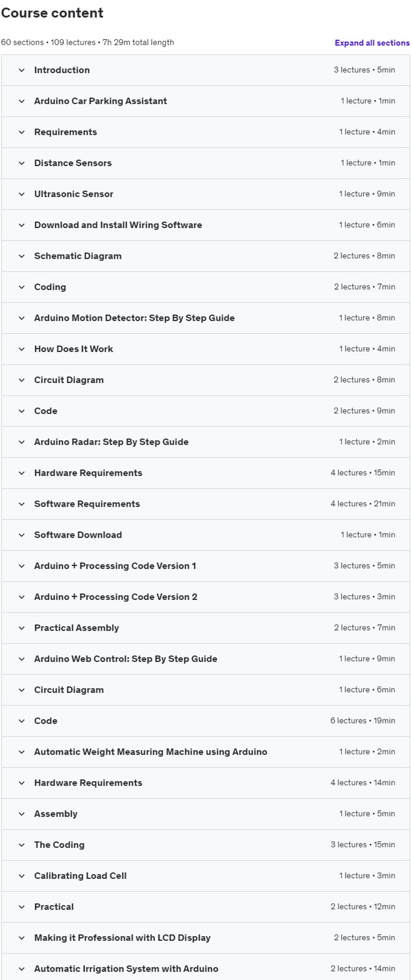Open Arduino Motion Detector: Step By Step Guide

pos(134,318)
